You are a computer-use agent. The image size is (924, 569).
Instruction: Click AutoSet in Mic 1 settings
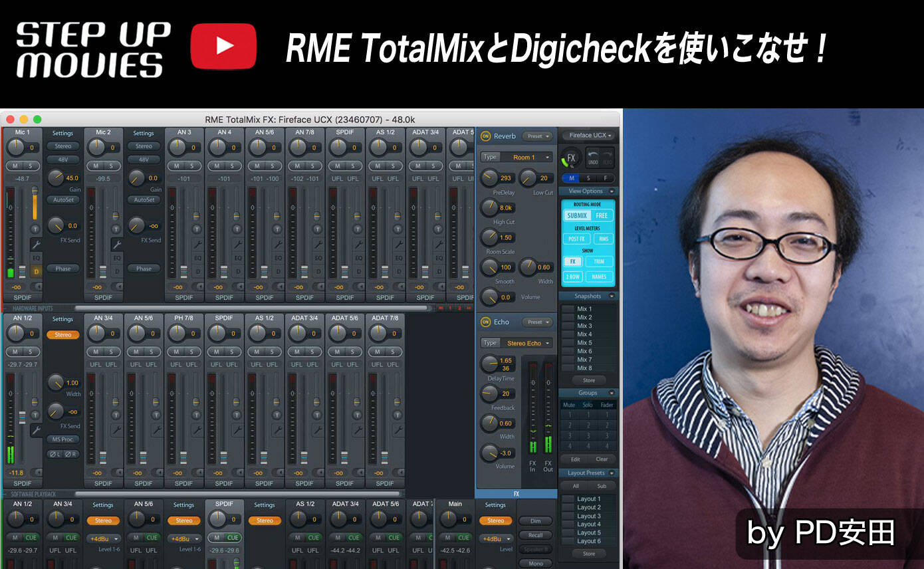(63, 199)
